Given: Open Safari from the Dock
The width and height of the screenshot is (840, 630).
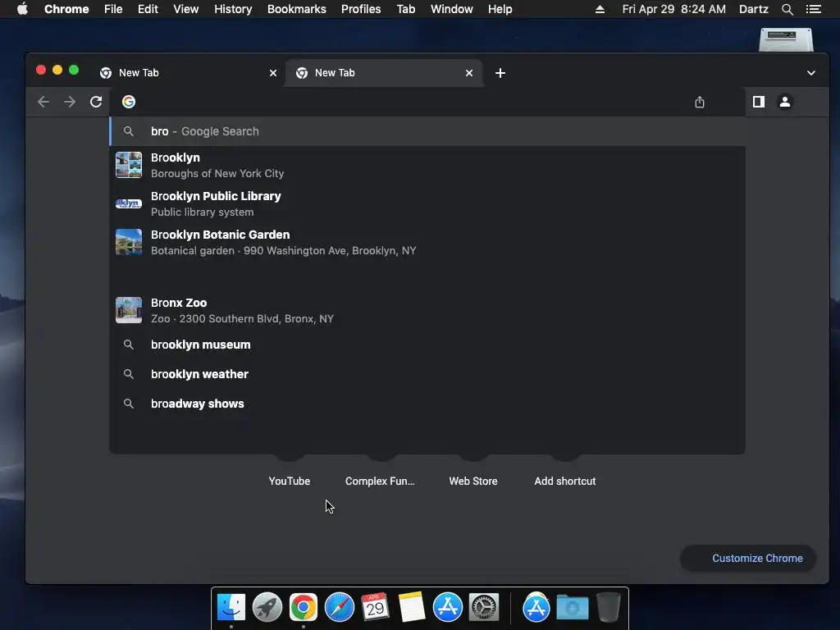Looking at the screenshot, I should coord(340,608).
